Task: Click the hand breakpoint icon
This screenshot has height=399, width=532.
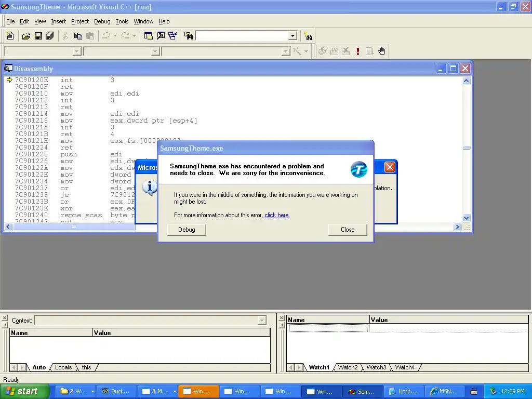Action: 382,51
